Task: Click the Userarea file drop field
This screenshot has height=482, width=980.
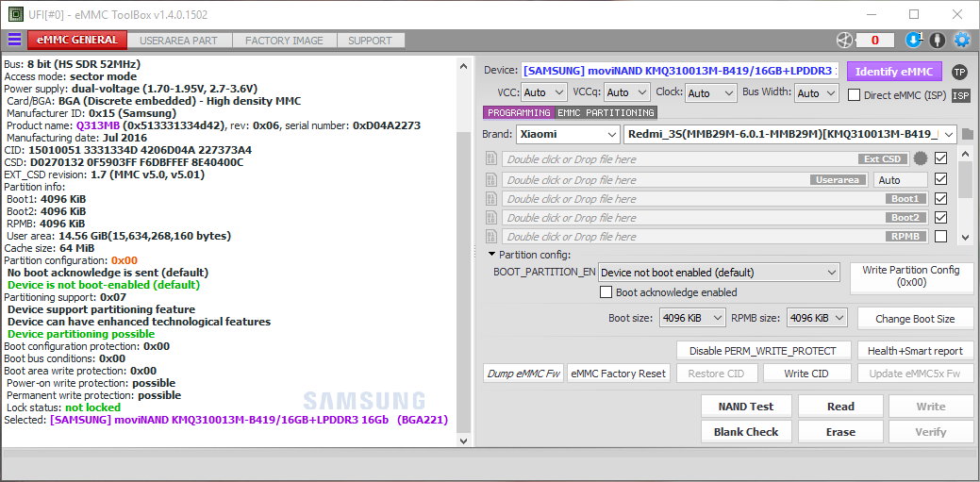Action: point(686,180)
